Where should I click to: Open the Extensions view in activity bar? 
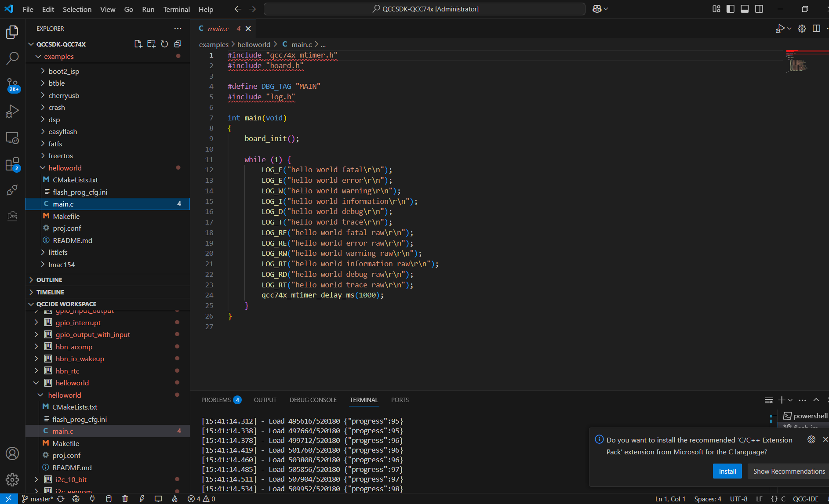click(12, 164)
